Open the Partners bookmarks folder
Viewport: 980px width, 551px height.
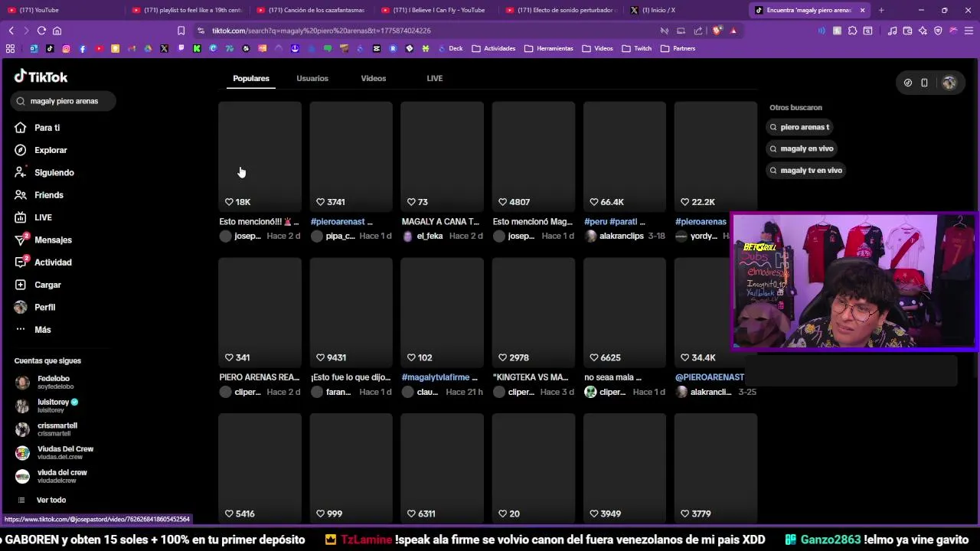pyautogui.click(x=678, y=48)
